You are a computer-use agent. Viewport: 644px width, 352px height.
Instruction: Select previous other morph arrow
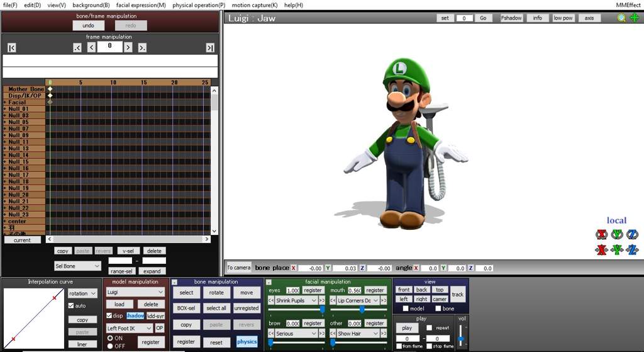[333, 334]
